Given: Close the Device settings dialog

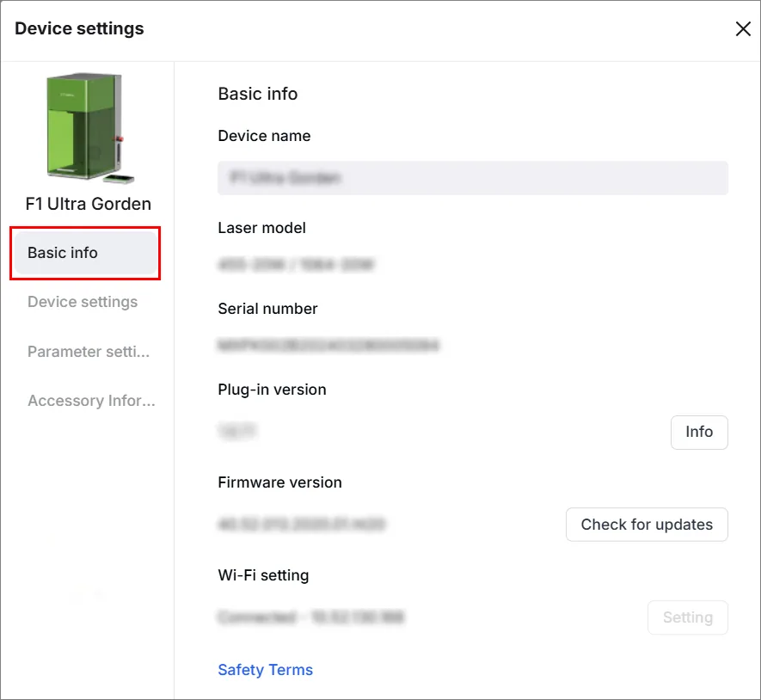Looking at the screenshot, I should 743,28.
